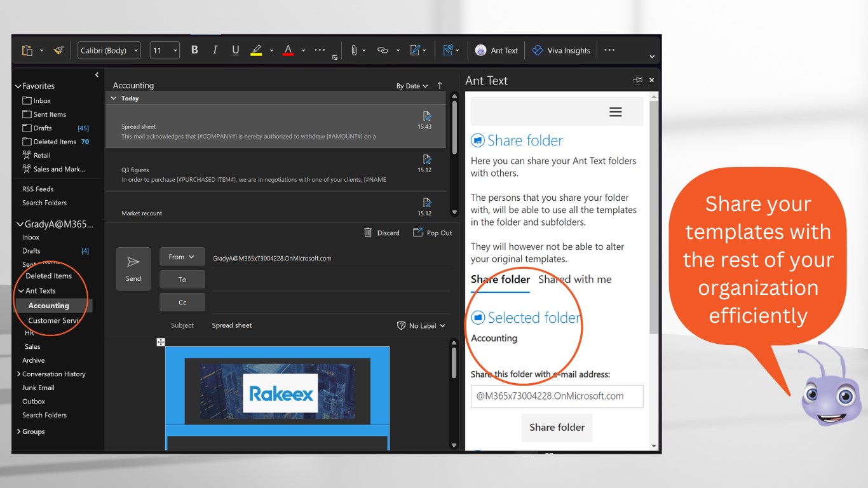The width and height of the screenshot is (868, 488).
Task: Apply the text highlight color marker
Action: point(256,50)
